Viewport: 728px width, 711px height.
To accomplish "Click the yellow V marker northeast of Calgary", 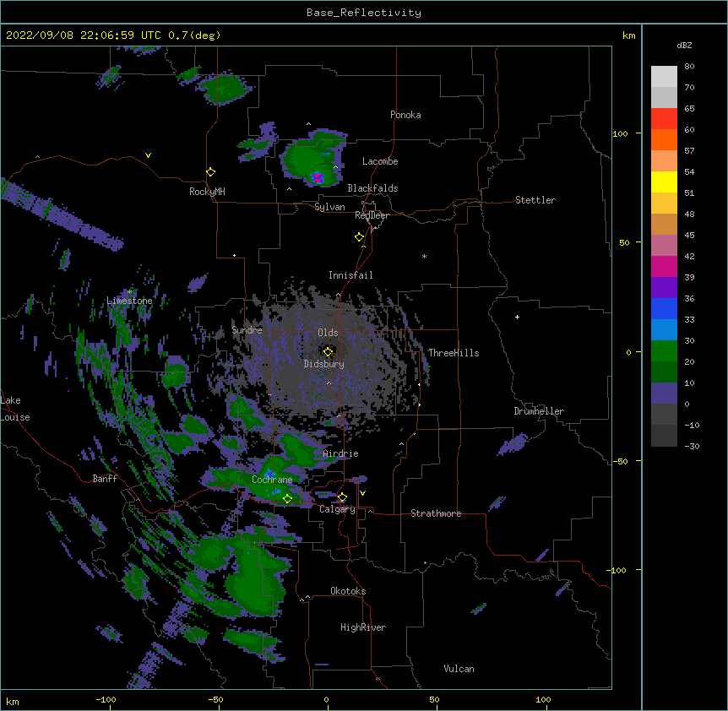I will pos(362,493).
